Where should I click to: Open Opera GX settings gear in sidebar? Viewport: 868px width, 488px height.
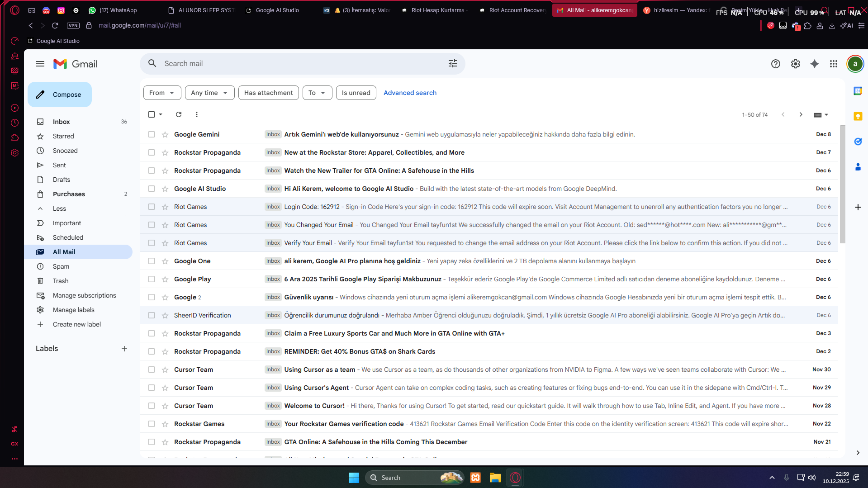(14, 153)
